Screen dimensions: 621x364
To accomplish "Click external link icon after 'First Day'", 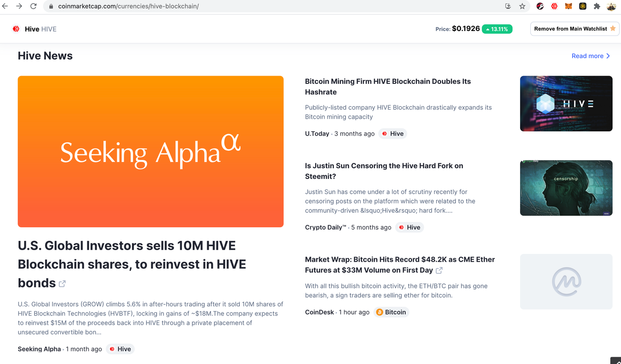I will click(x=439, y=270).
